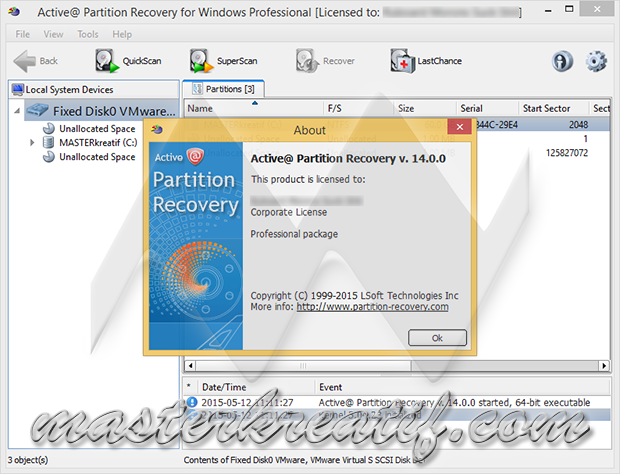Viewport: 620px width, 474px height.
Task: Sort by Serial column header
Action: point(488,108)
